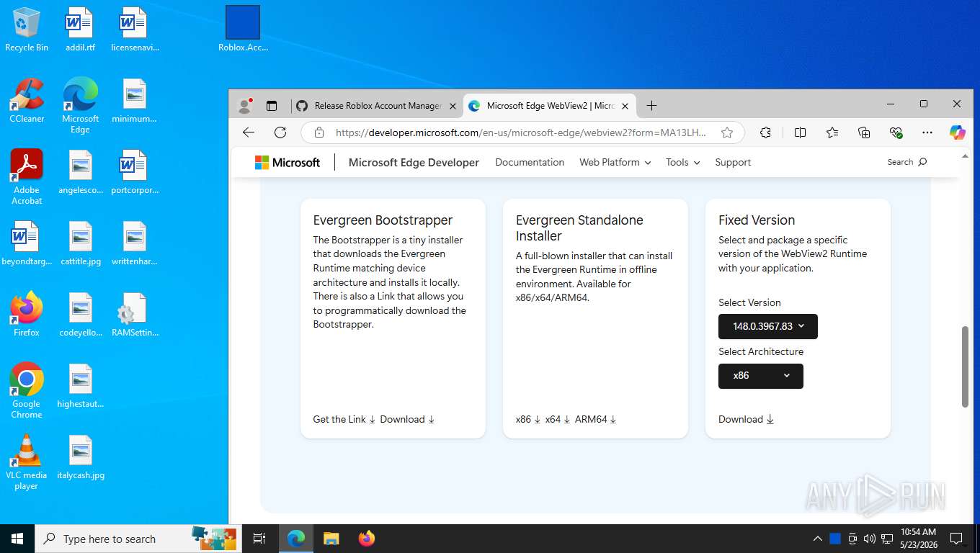This screenshot has height=553, width=980.
Task: Click the taskbar search box
Action: coord(137,539)
